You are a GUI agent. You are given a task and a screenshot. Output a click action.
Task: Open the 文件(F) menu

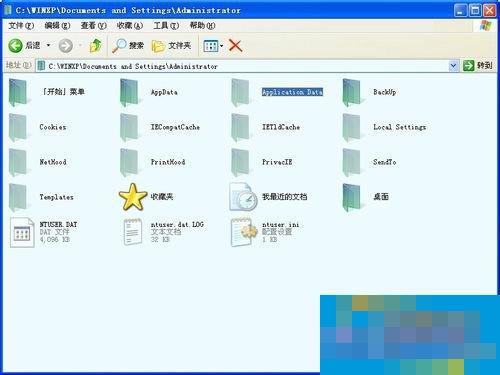click(x=21, y=25)
